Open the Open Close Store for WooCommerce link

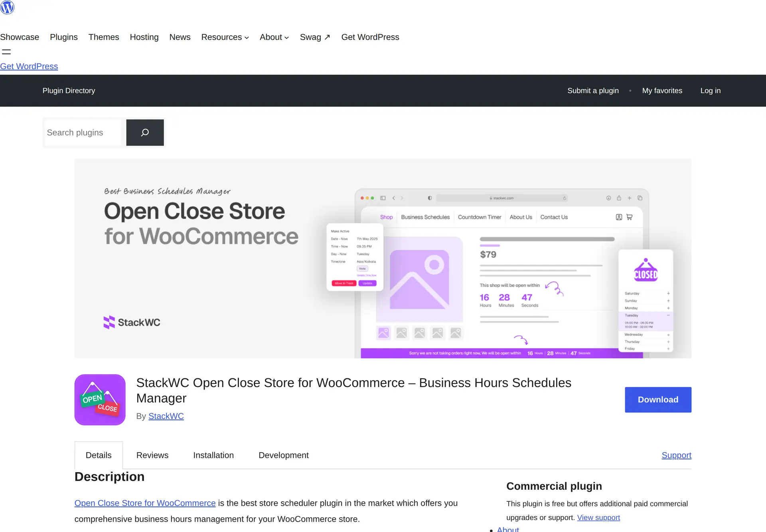(145, 503)
